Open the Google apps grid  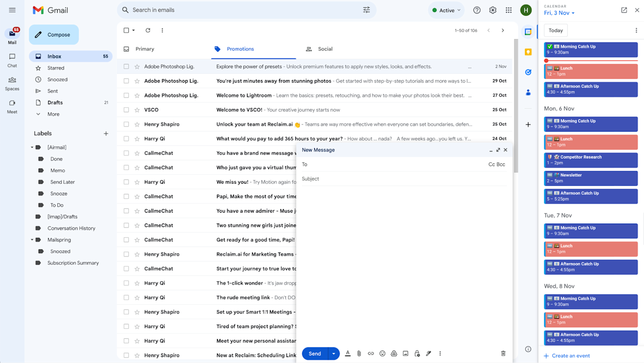509,10
